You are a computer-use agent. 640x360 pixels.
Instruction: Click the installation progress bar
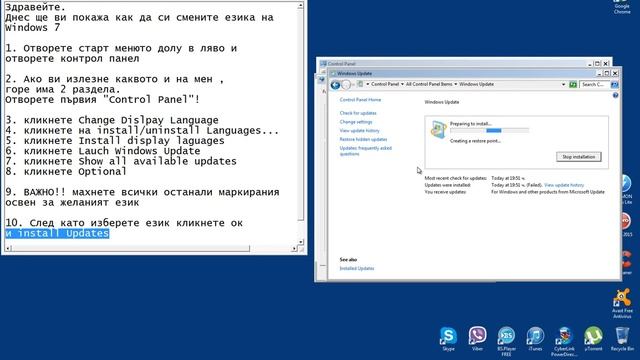point(489,131)
